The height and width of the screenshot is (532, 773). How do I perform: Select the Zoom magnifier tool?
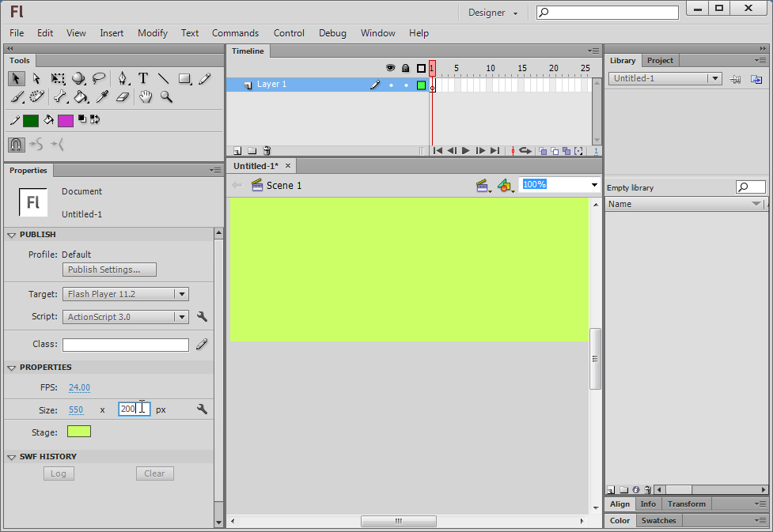tap(166, 96)
